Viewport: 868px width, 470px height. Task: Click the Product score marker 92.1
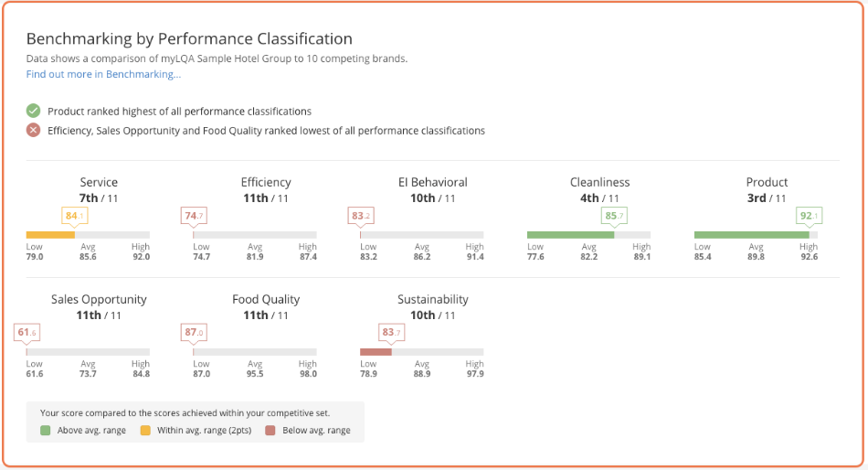coord(809,216)
